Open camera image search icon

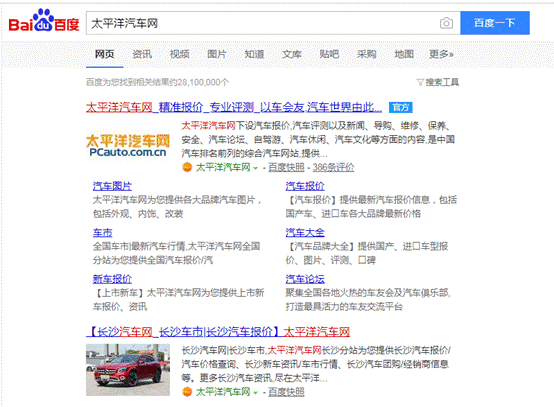pyautogui.click(x=446, y=23)
